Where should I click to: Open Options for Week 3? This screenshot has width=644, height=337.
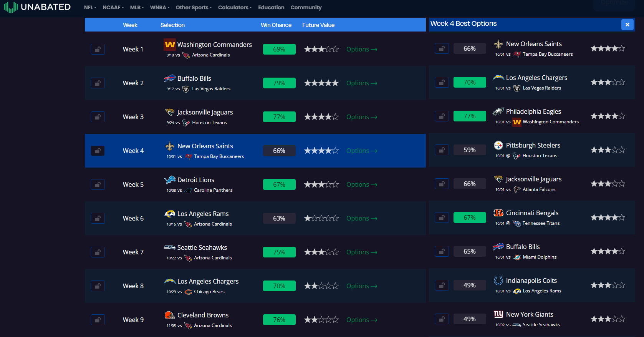point(362,117)
